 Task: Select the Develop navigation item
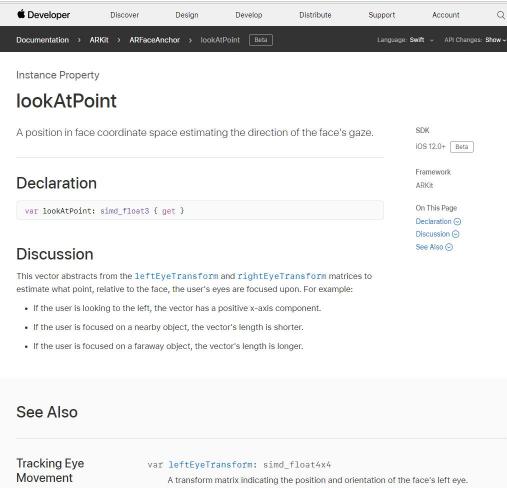[249, 15]
